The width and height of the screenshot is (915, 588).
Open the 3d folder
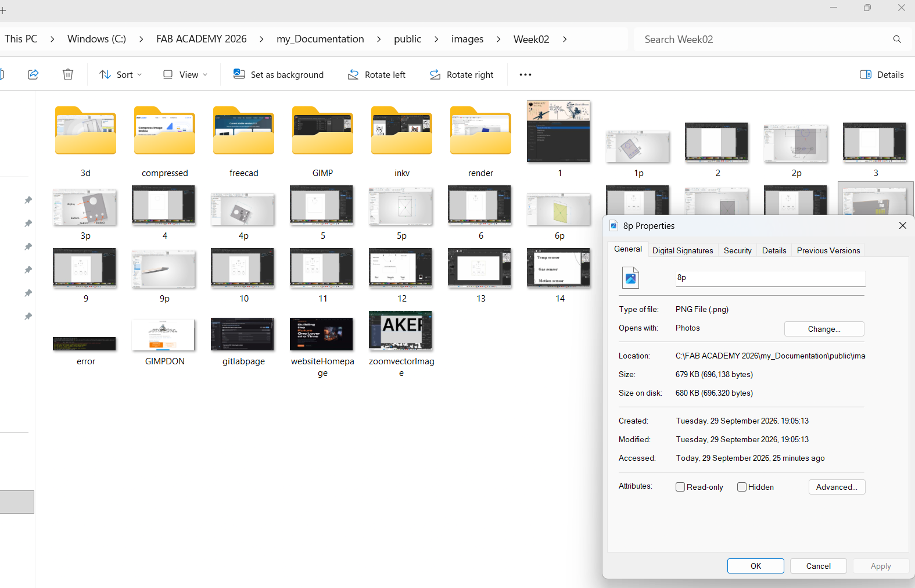coord(85,131)
